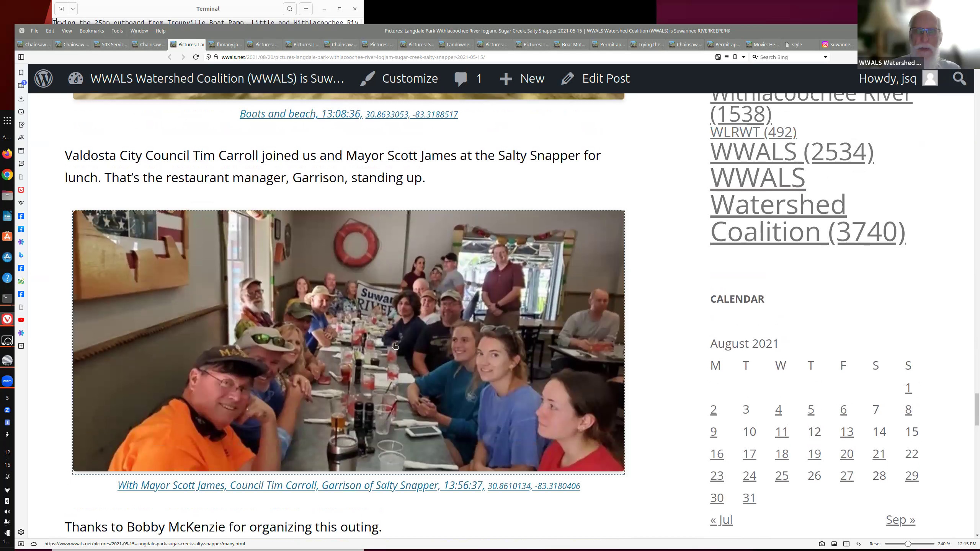Click New in WordPress admin bar
980x551 pixels.
tap(522, 78)
